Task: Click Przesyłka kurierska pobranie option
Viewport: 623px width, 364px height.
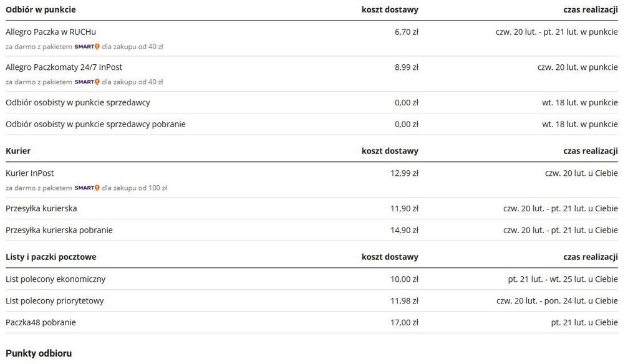Action: coord(59,230)
